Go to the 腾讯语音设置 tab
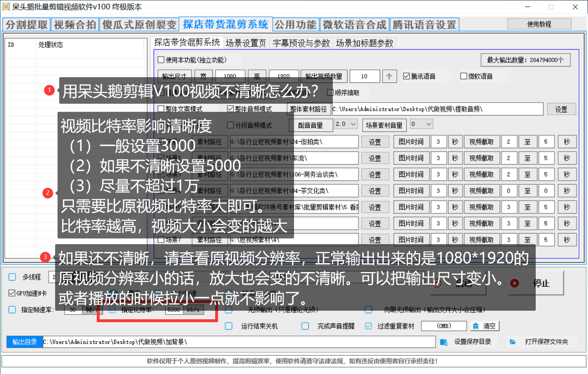This screenshot has width=588, height=374. tap(424, 24)
